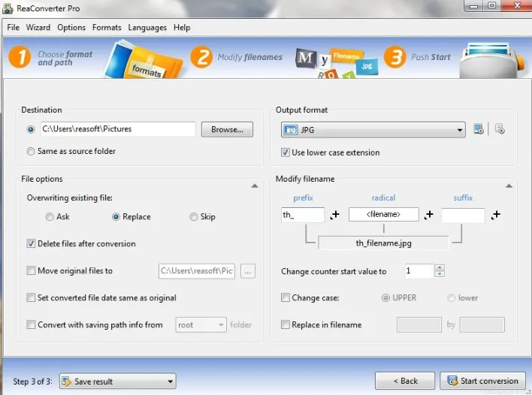Click the Browse... button
Viewport: 532px width, 395px height.
[x=227, y=129]
